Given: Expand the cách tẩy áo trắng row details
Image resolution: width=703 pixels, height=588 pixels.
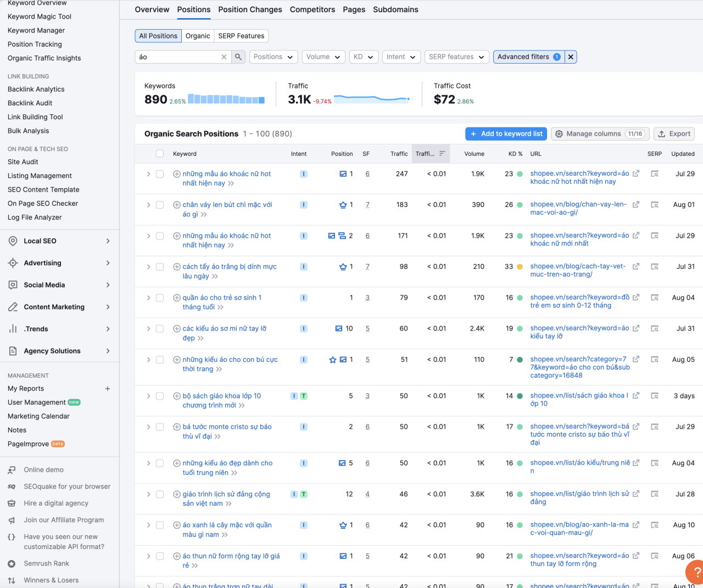Looking at the screenshot, I should pos(148,267).
